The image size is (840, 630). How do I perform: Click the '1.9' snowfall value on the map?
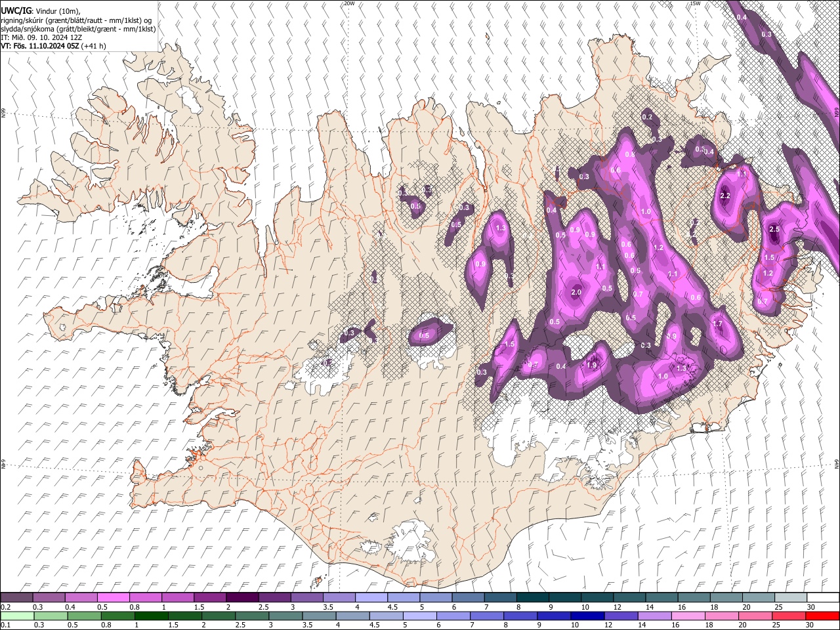[591, 366]
